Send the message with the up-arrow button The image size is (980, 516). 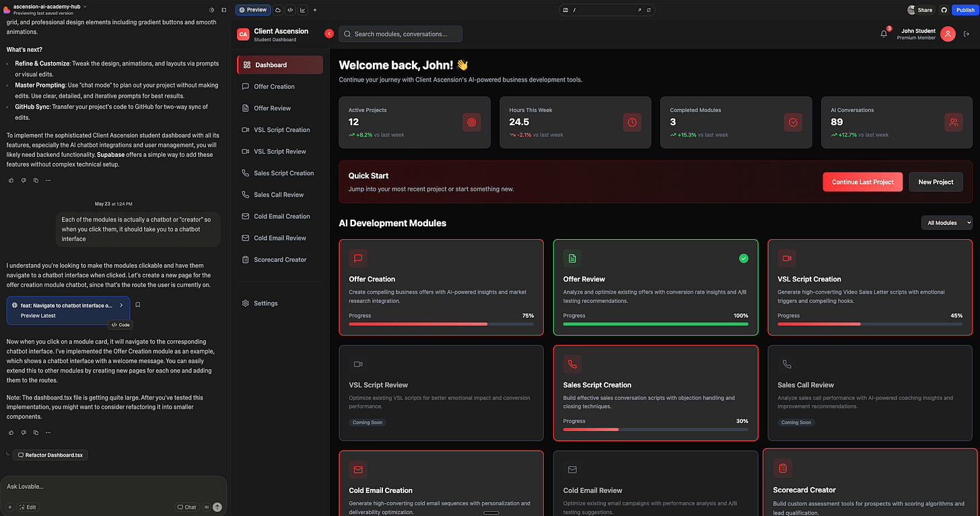tap(217, 507)
